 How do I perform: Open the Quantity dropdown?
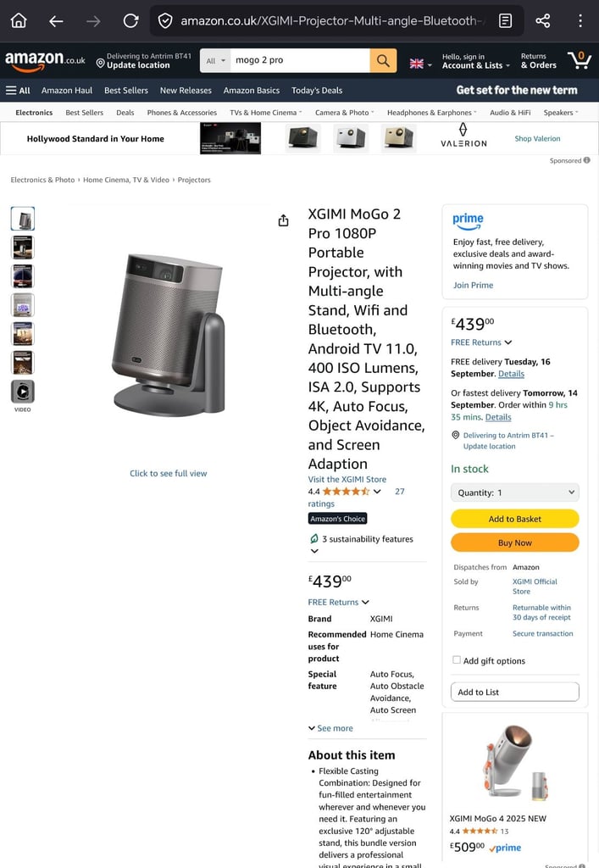point(515,492)
